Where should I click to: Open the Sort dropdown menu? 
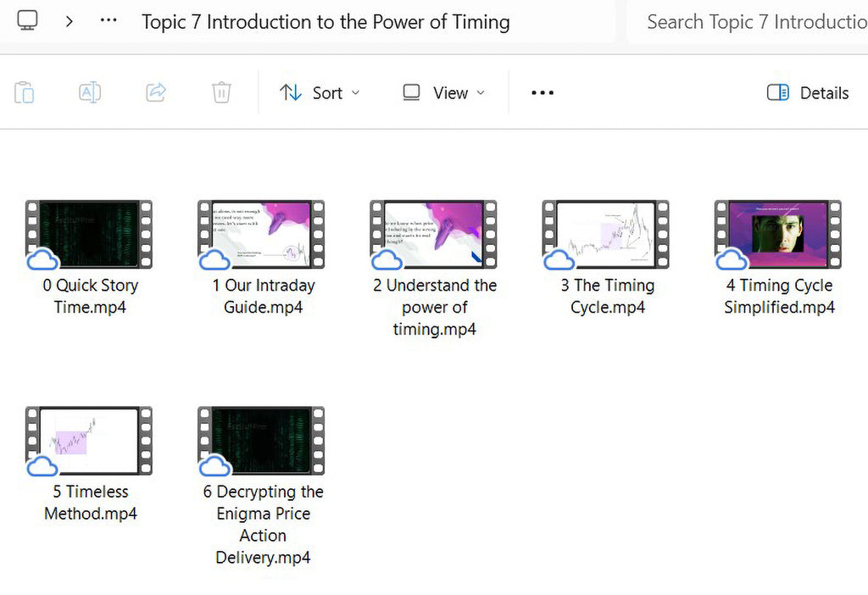(320, 93)
